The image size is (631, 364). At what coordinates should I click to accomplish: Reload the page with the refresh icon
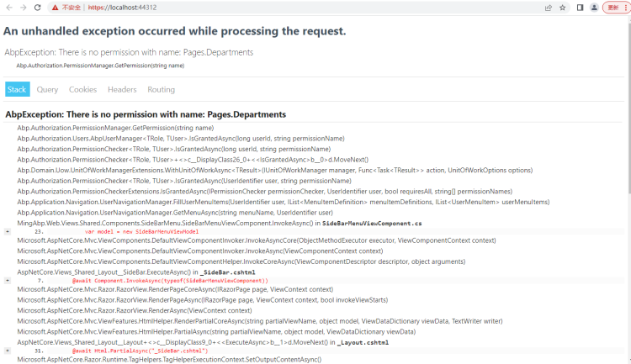coord(37,7)
